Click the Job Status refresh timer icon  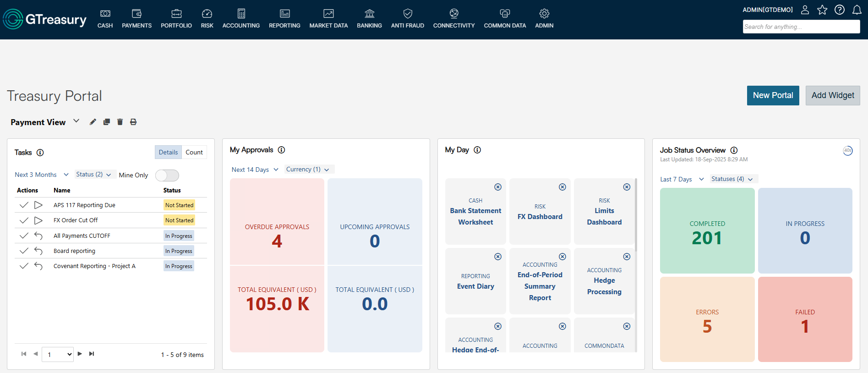click(x=848, y=150)
